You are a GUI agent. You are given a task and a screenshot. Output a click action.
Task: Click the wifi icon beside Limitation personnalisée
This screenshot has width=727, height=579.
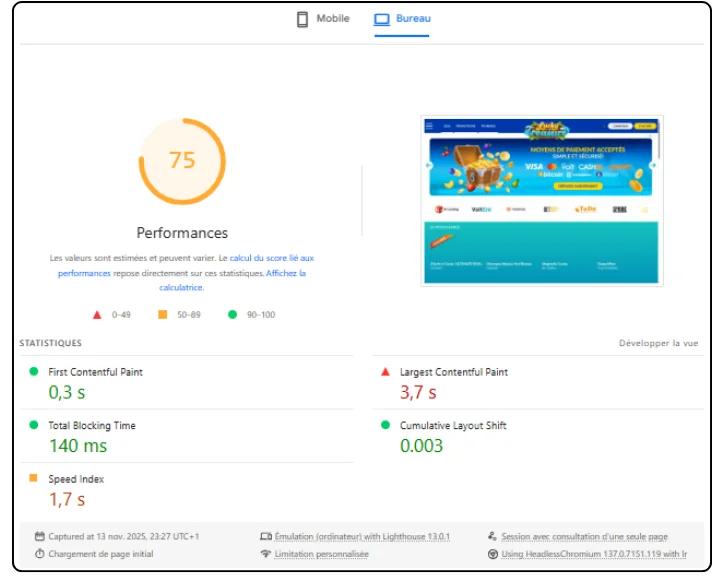(x=266, y=554)
